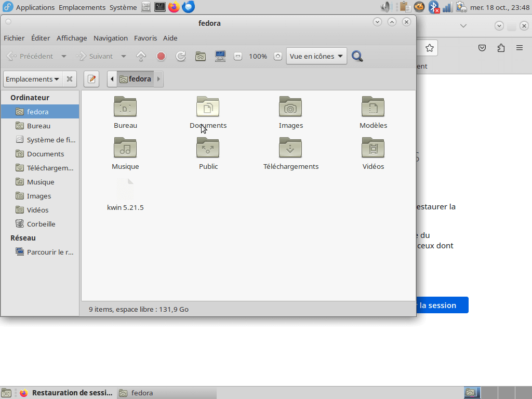Select Parcourir le réseau in the sidebar
Screen dimensions: 532x399
[40, 252]
